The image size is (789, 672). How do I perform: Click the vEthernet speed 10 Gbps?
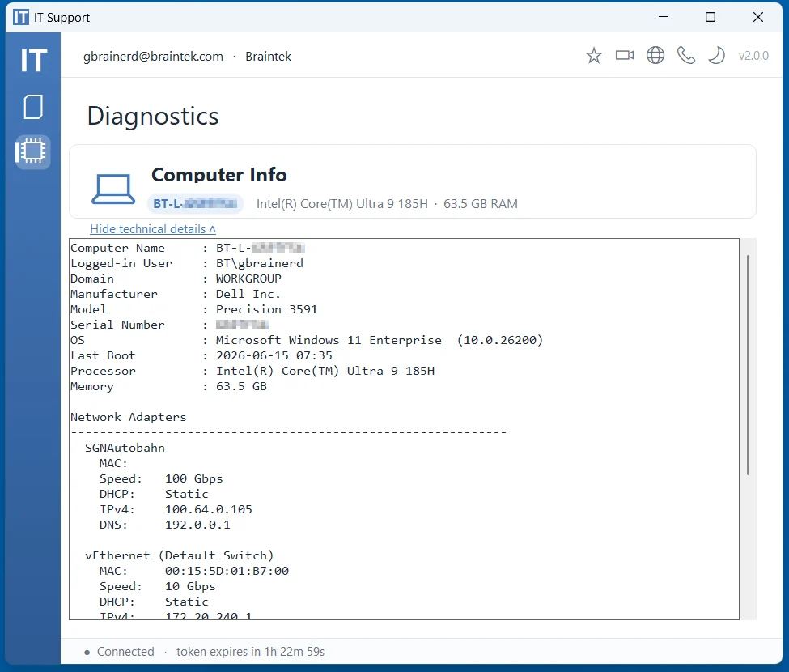[x=190, y=586]
